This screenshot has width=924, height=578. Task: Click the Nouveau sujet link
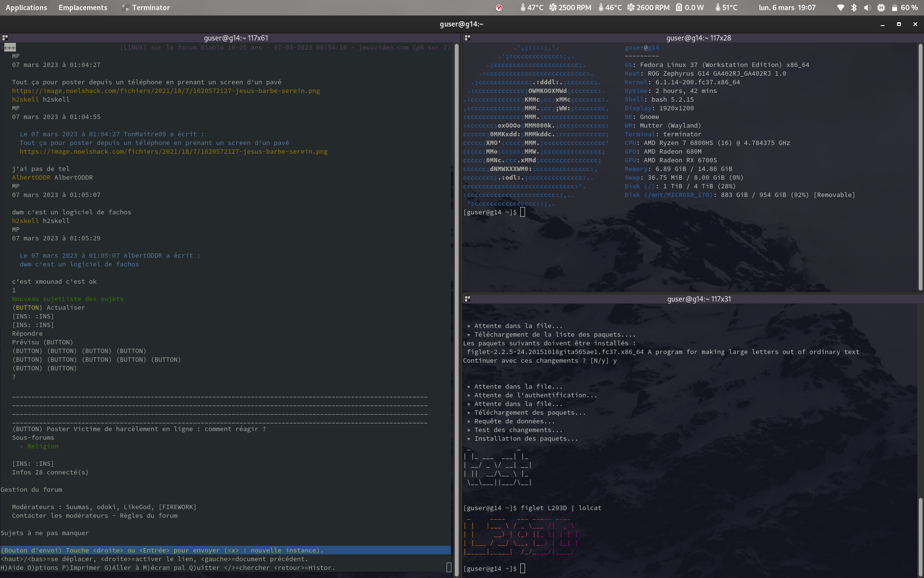[x=37, y=299]
